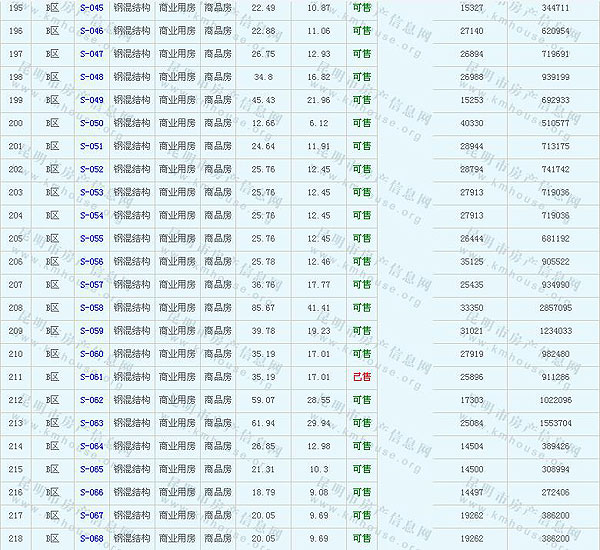Viewport: 600px width, 550px height.
Task: Open unit S-058 details
Action: (91, 308)
